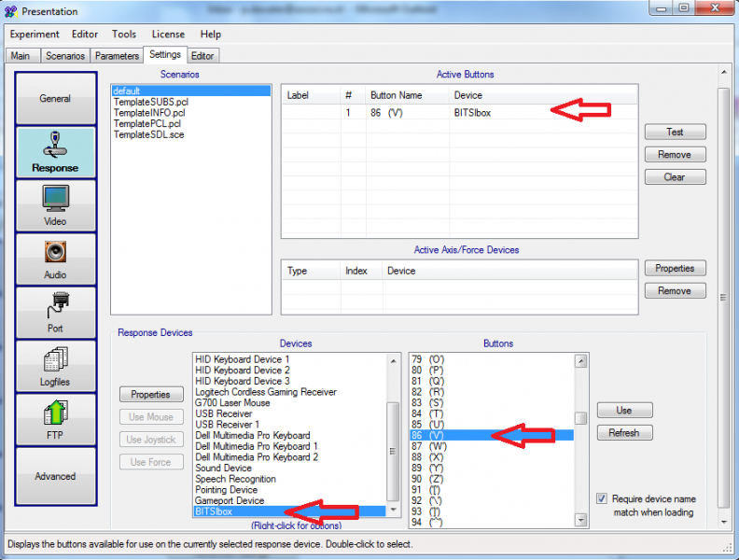Toggle Require device name match checkbox
The width and height of the screenshot is (739, 560).
[x=601, y=499]
